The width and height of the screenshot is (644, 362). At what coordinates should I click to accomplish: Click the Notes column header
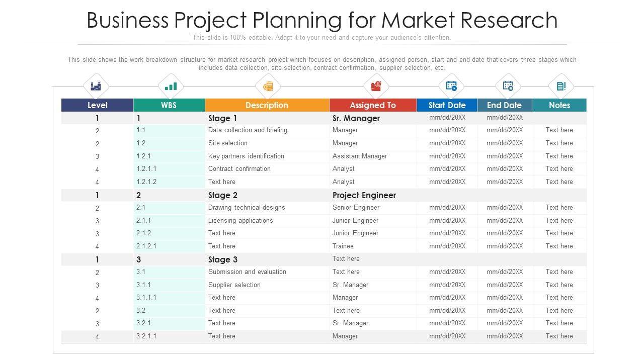559,105
